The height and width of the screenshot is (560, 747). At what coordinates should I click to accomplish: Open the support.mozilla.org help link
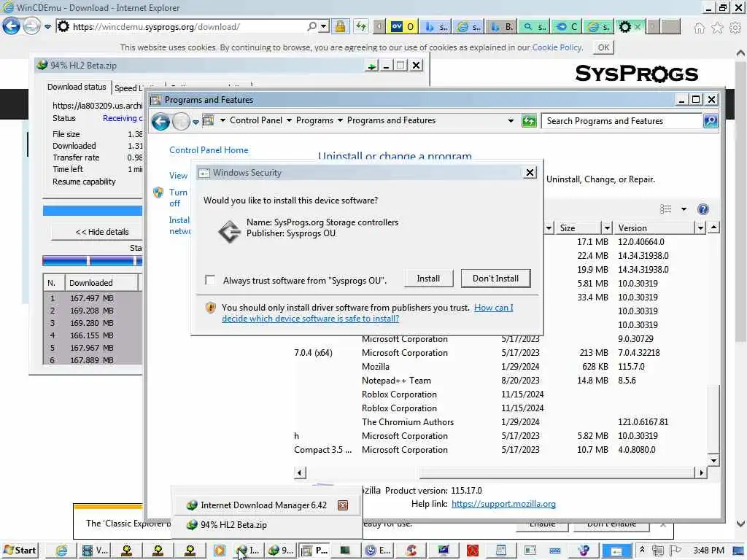pyautogui.click(x=503, y=504)
